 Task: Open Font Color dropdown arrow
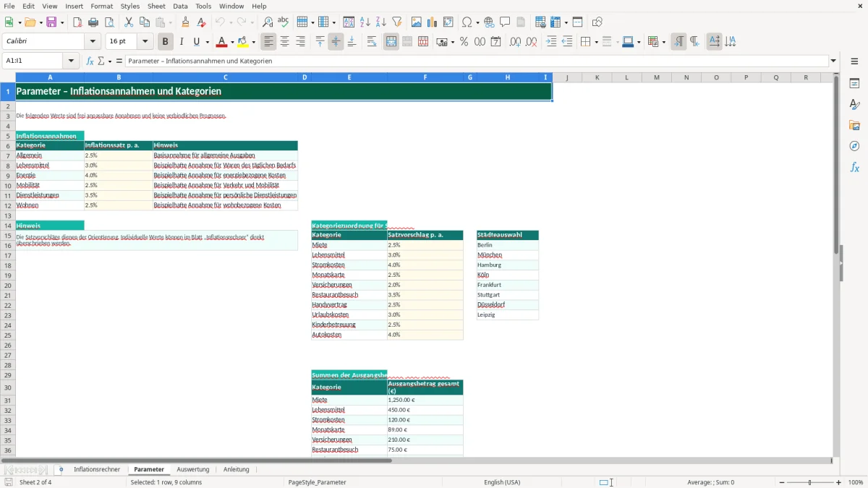(x=232, y=43)
